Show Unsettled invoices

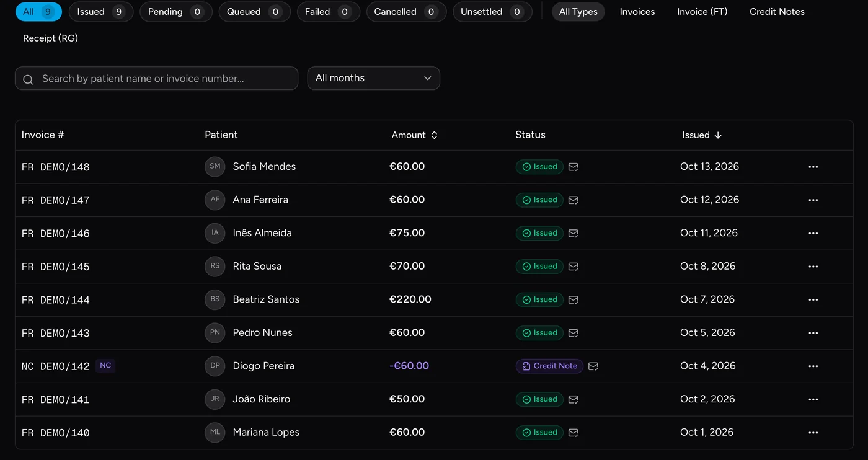(492, 12)
